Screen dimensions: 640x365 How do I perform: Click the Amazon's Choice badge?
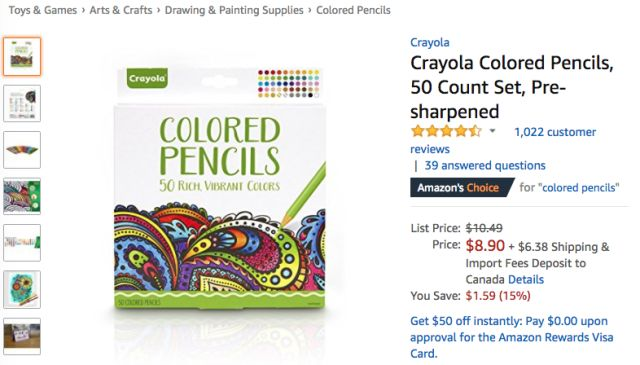(x=462, y=188)
